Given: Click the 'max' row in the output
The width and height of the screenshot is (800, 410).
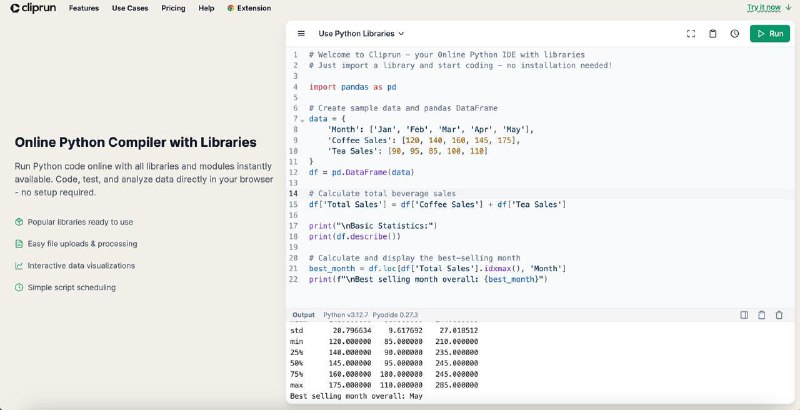Looking at the screenshot, I should click(x=384, y=385).
